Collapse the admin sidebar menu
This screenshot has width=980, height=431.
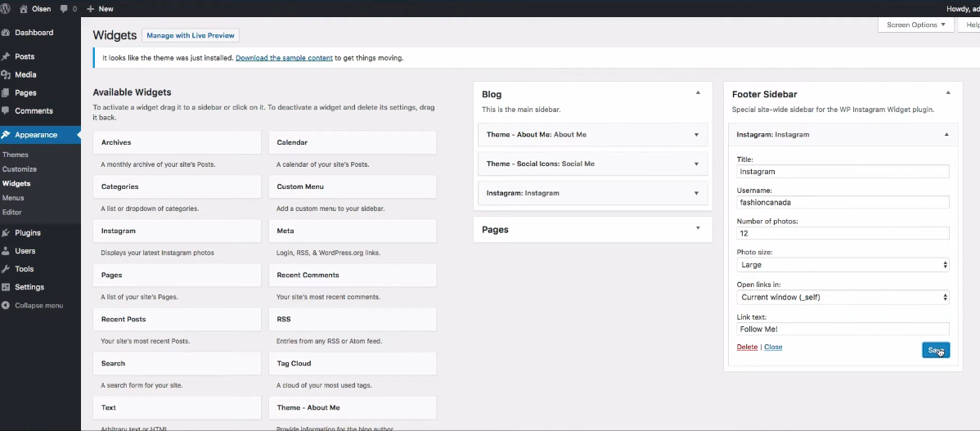[x=38, y=305]
